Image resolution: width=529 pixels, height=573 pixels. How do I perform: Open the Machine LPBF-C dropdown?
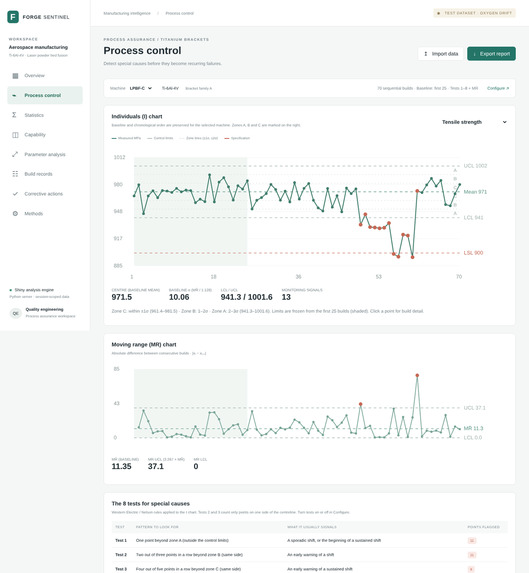pos(141,88)
